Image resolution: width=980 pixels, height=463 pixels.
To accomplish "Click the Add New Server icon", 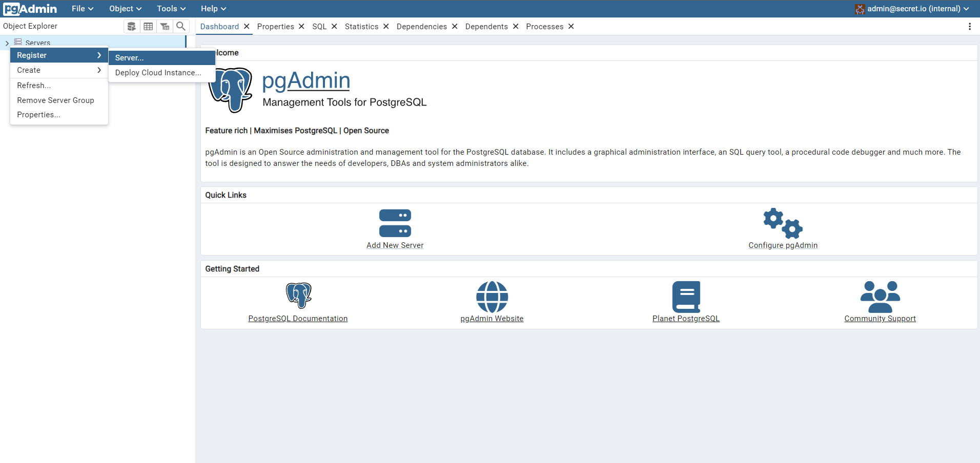I will click(395, 223).
